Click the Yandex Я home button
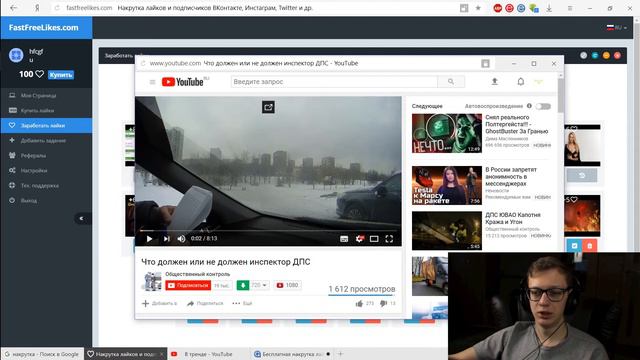The image size is (640, 360). tap(37, 8)
